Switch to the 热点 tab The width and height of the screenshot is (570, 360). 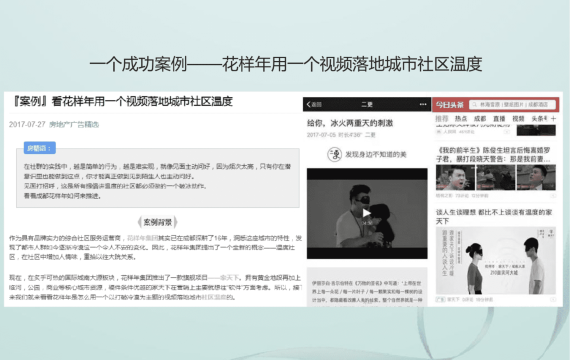[461, 119]
